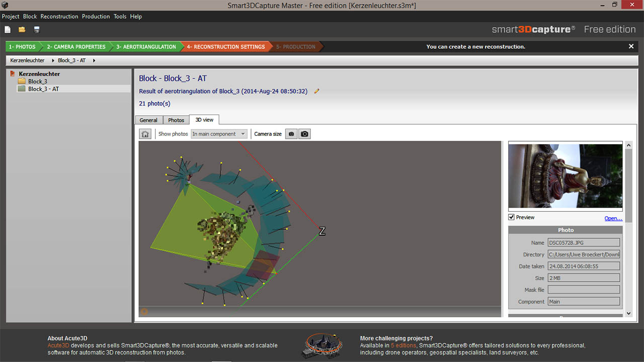Decrease camera size with the small camera icon
This screenshot has height=362, width=644.
(291, 134)
